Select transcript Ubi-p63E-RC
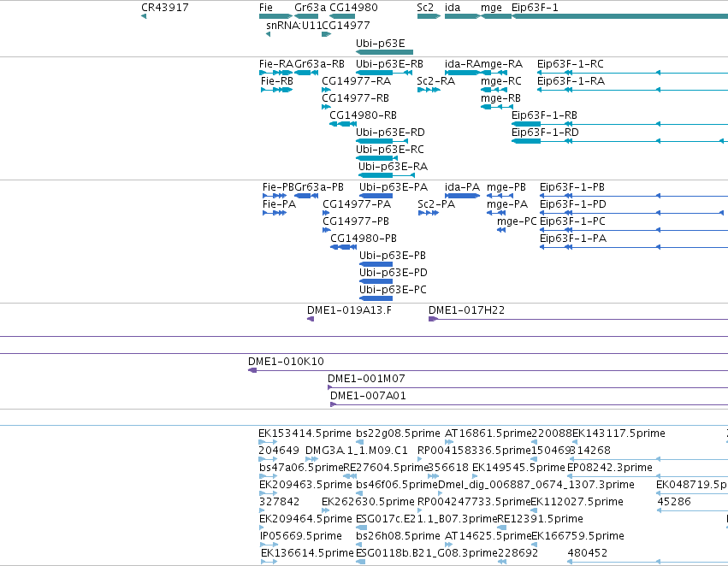Viewport: 728px width, 566px height. pyautogui.click(x=390, y=150)
